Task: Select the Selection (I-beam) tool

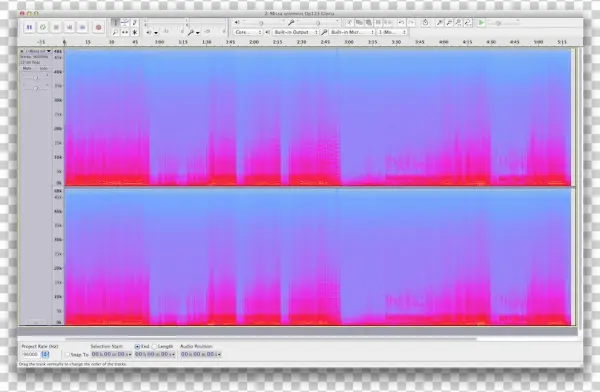Action: 115,23
